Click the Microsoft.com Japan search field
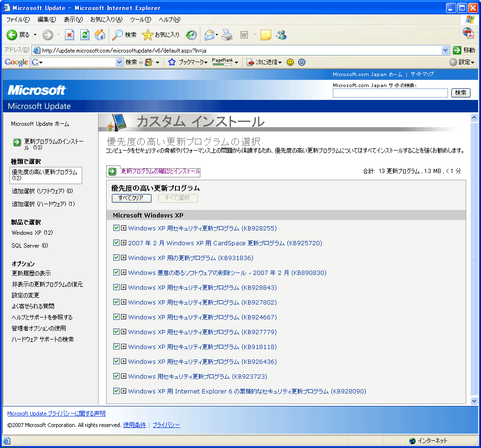 coord(390,93)
